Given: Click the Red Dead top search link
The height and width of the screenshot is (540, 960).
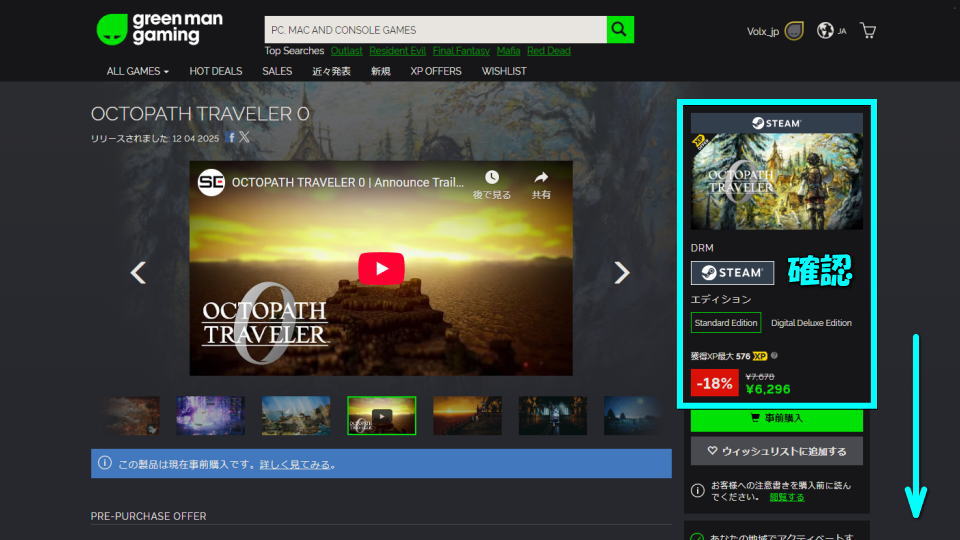Looking at the screenshot, I should 549,51.
